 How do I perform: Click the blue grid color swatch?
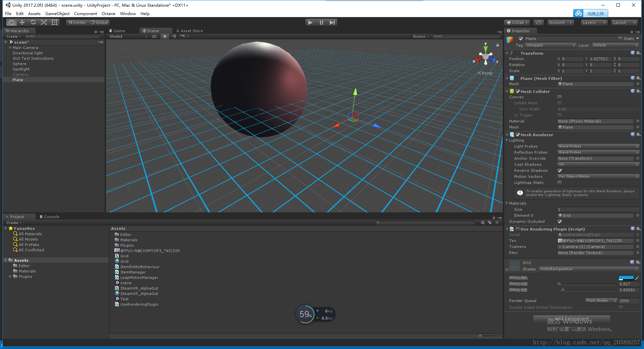point(626,278)
